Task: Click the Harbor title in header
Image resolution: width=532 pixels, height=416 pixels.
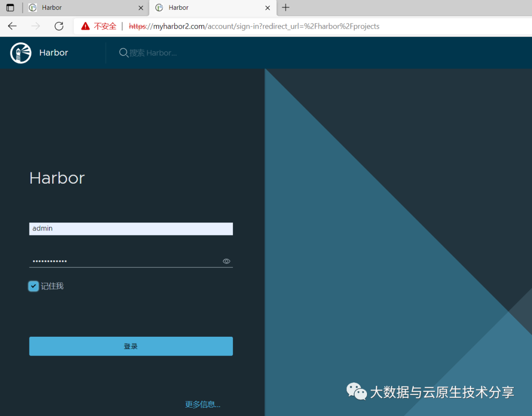Action: [54, 53]
